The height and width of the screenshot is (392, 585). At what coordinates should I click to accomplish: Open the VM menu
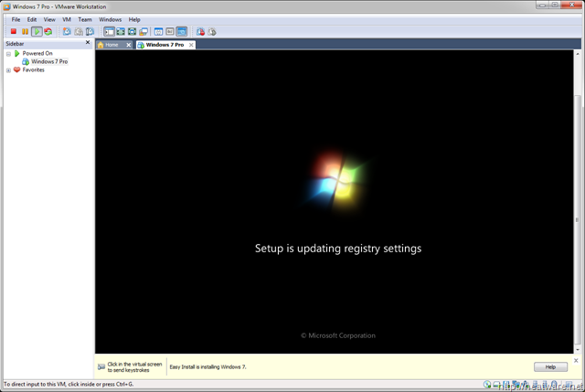coord(67,19)
